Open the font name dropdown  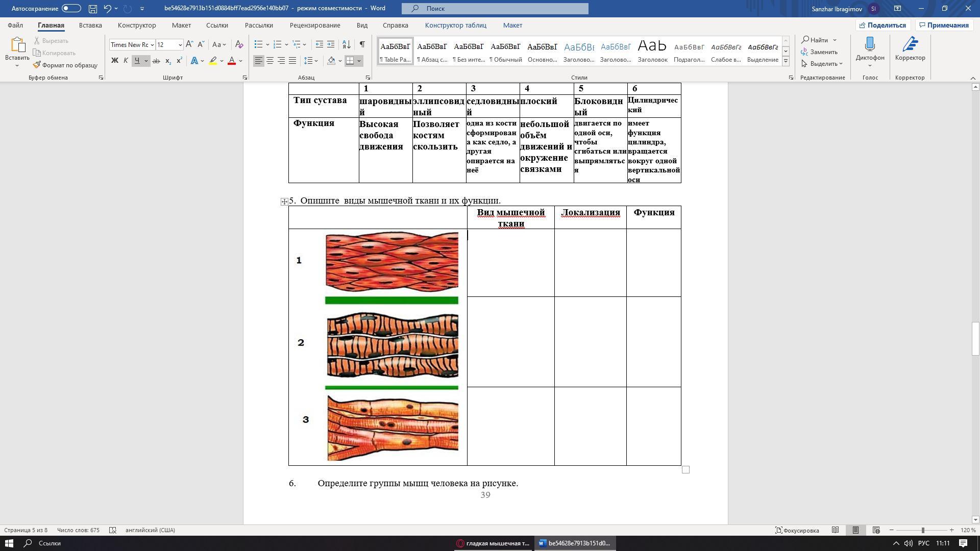tap(152, 45)
